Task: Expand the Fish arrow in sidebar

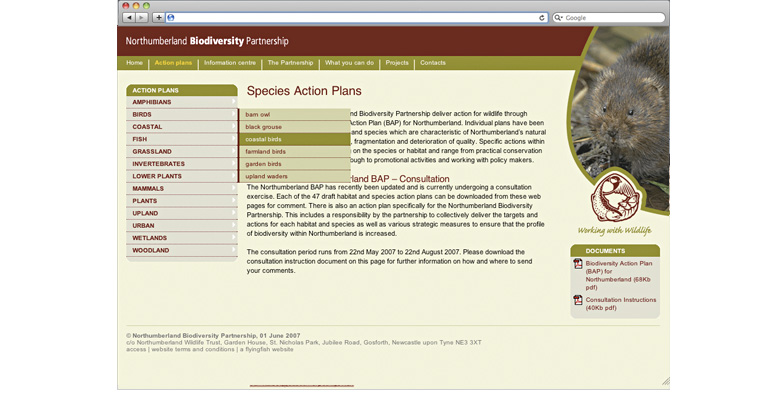Action: (234, 139)
